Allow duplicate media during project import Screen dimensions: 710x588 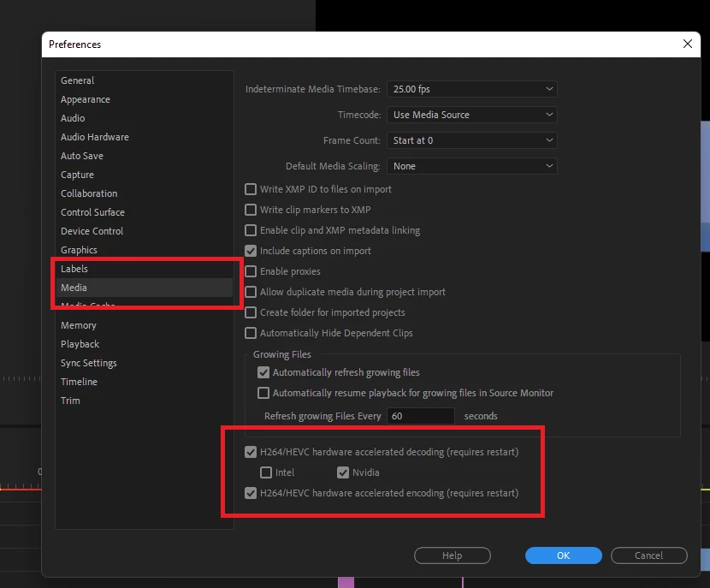point(251,292)
